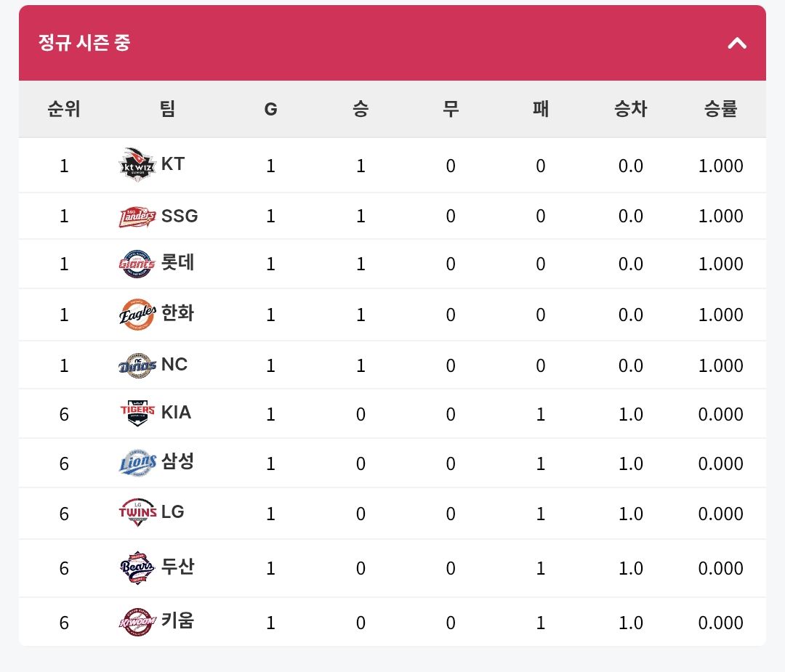The width and height of the screenshot is (785, 672).
Task: Click the LG Twins team logo
Action: 137,513
